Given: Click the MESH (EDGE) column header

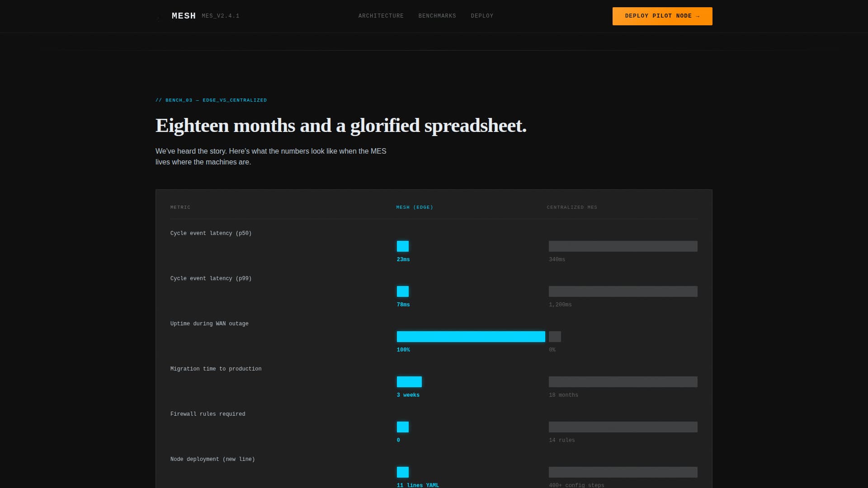Looking at the screenshot, I should click(x=415, y=207).
